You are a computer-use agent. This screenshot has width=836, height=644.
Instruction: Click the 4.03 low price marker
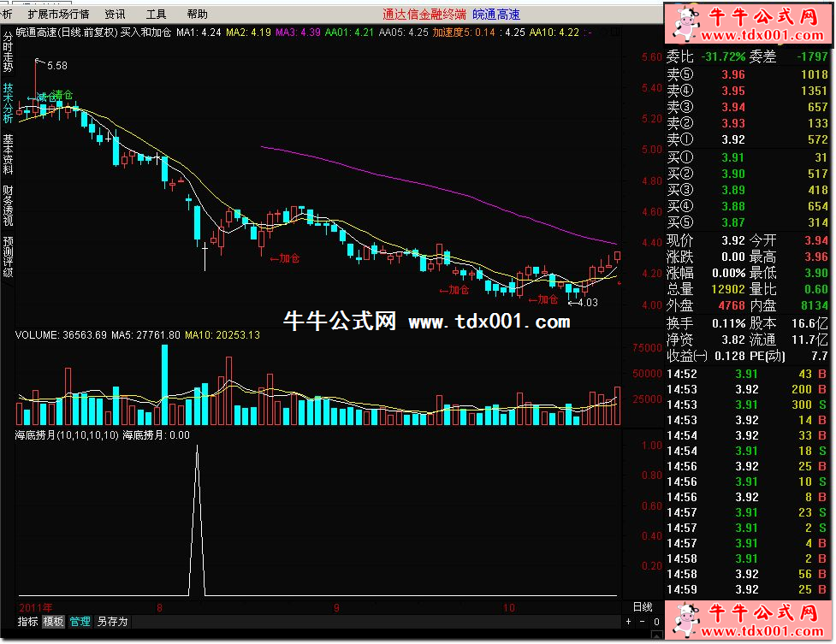point(588,303)
